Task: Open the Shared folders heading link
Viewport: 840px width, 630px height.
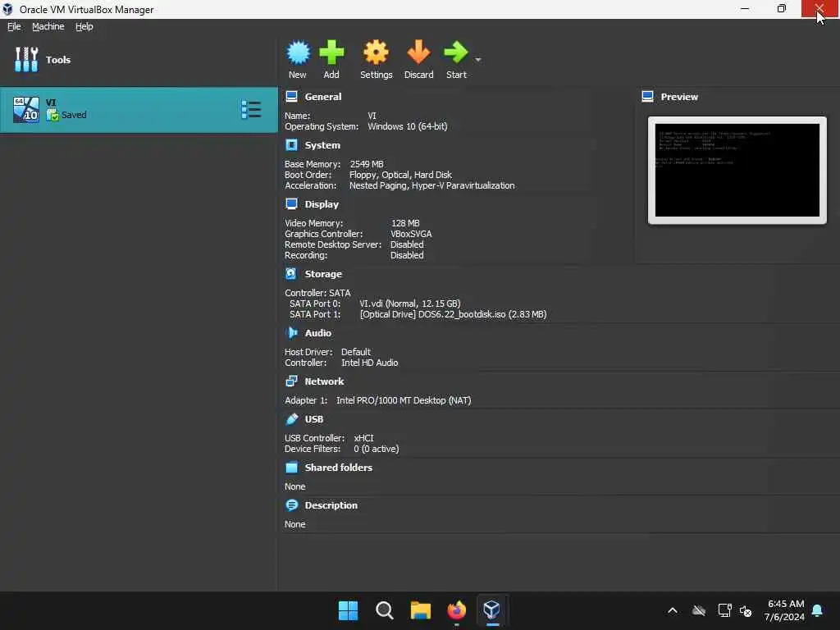Action: point(338,467)
